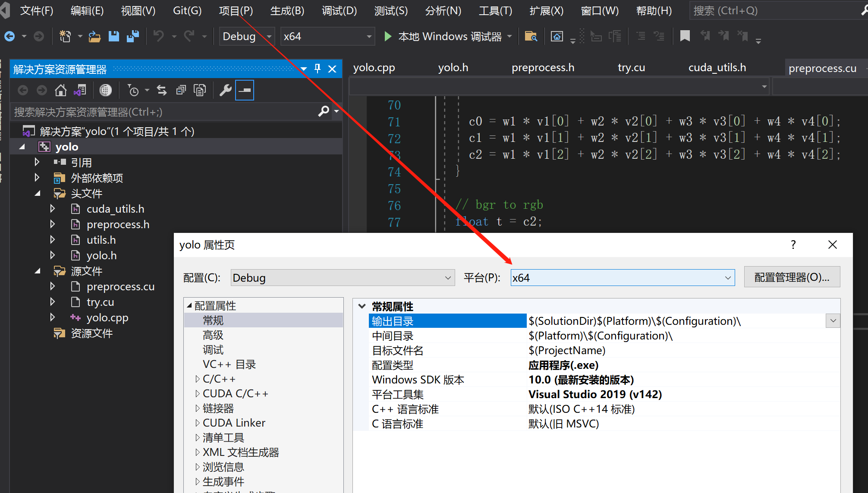Expand the CUDA C/C++ property node
This screenshot has height=493, width=868.
pos(198,393)
